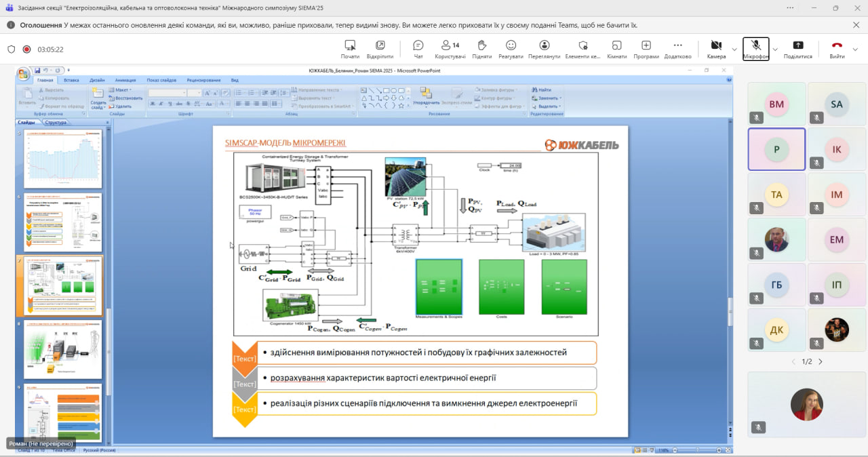Open Елементи керування meeting controls
868x457 pixels.
(x=583, y=49)
